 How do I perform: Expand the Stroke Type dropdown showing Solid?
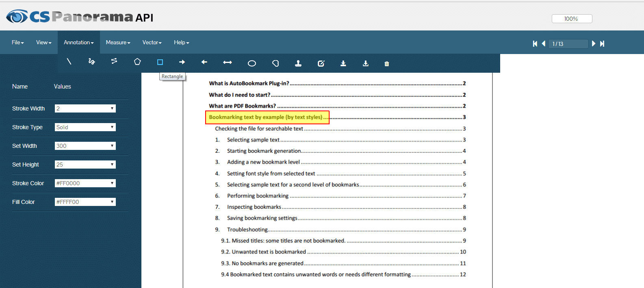point(85,127)
